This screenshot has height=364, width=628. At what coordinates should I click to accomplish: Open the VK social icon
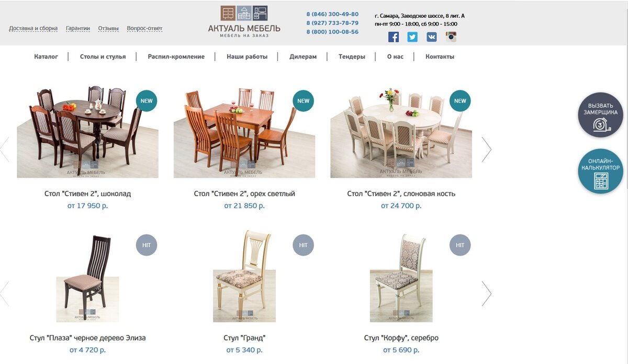tap(432, 37)
